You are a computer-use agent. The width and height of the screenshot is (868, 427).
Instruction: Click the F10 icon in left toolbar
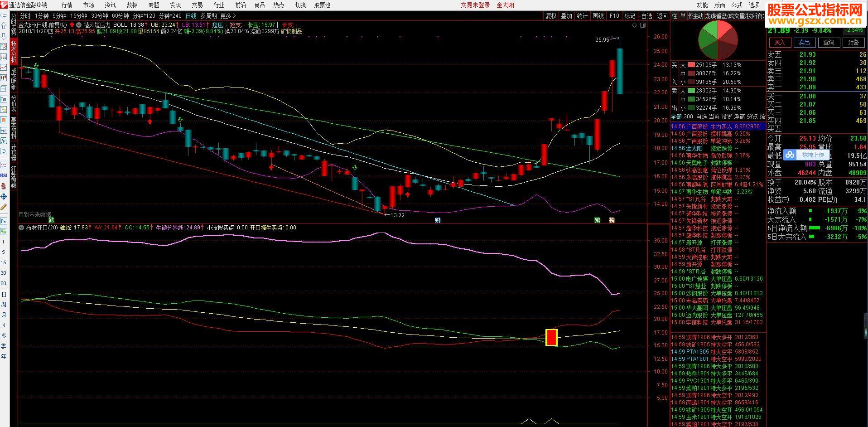pyautogui.click(x=4, y=99)
